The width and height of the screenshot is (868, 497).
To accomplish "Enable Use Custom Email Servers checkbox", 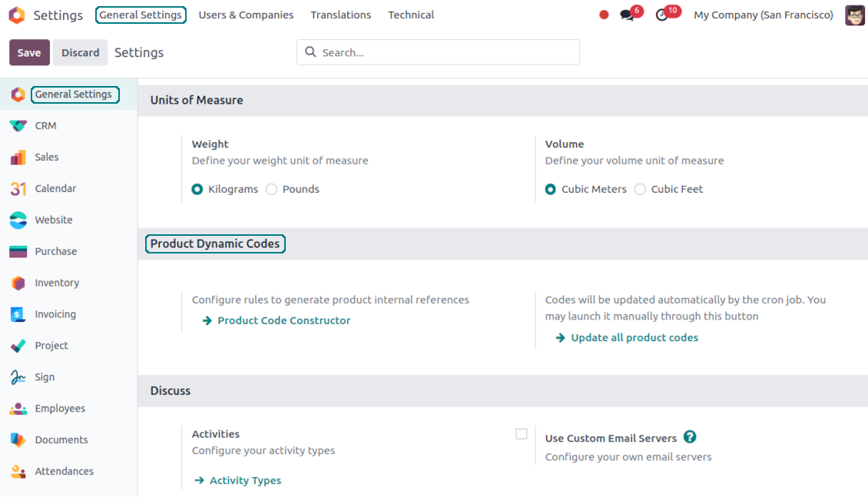I will pos(522,434).
